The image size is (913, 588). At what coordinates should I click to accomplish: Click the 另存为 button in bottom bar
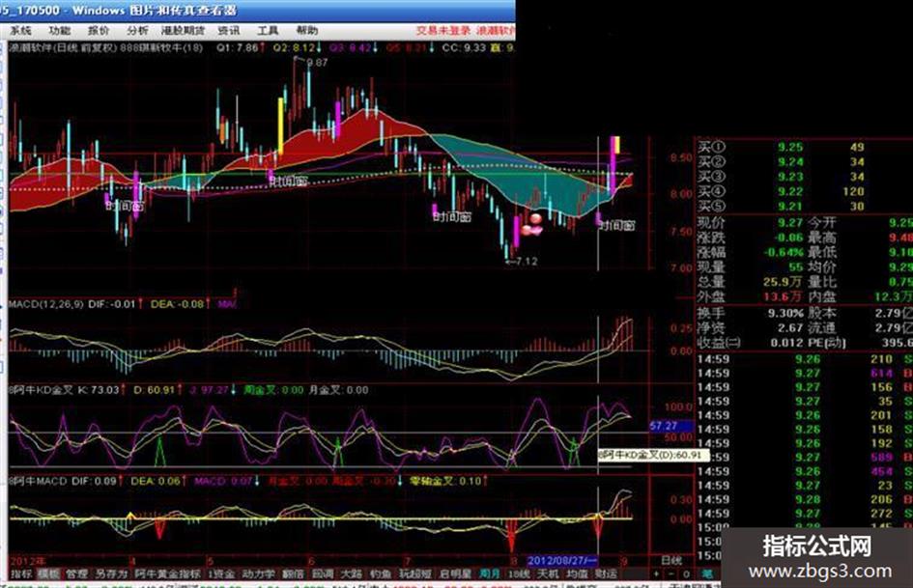(111, 574)
